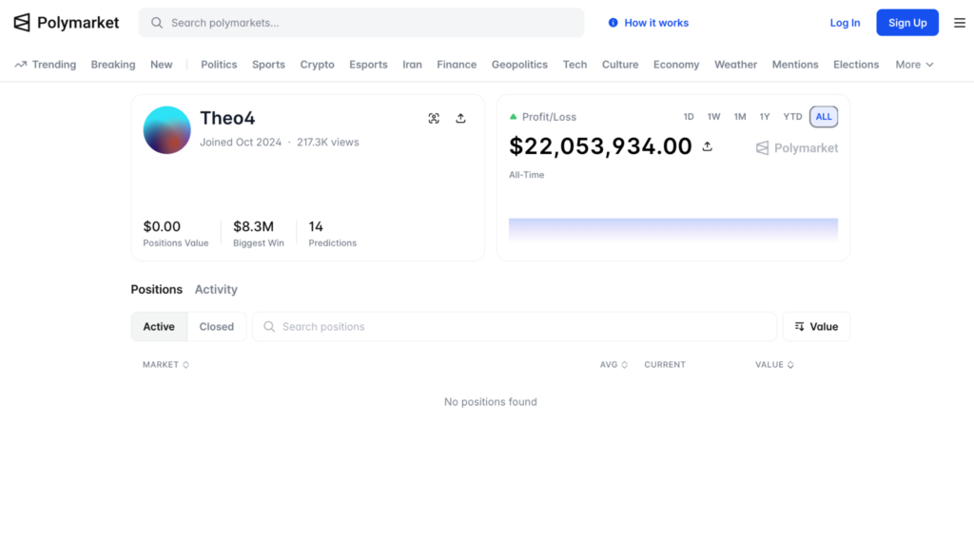The height and width of the screenshot is (560, 974).
Task: Open the Mentions category
Action: (x=795, y=65)
